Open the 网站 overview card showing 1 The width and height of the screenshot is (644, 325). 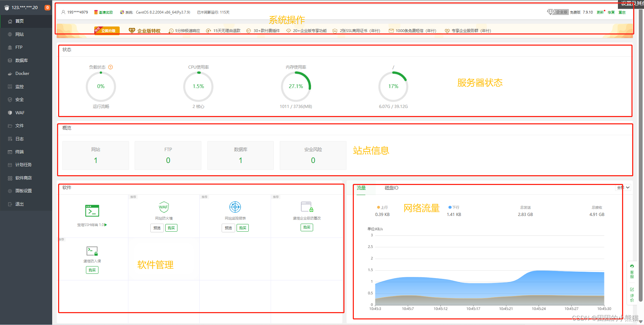[x=96, y=155]
